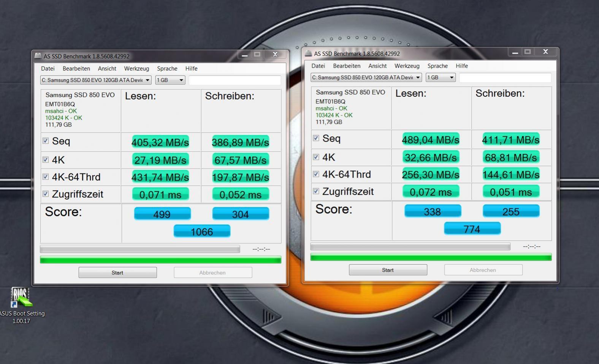Click 431,74 MB/s 4K-64Thrd read result
Viewport: 599px width, 364px height.
pos(160,177)
